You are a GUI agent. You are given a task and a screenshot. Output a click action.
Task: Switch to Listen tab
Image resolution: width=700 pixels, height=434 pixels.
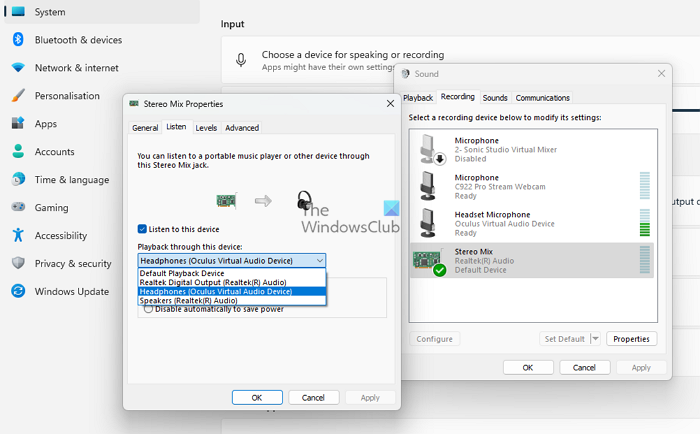[176, 127]
